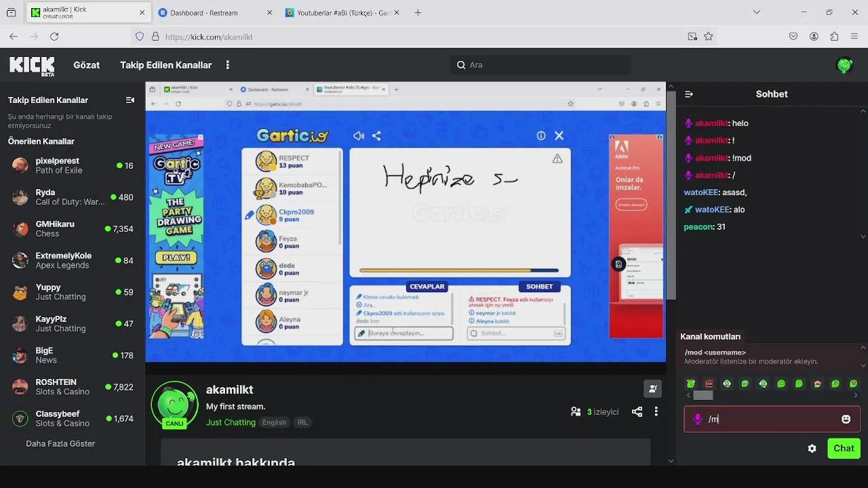Open the share icon under stream
Viewport: 868px width, 488px height.
pos(637,411)
